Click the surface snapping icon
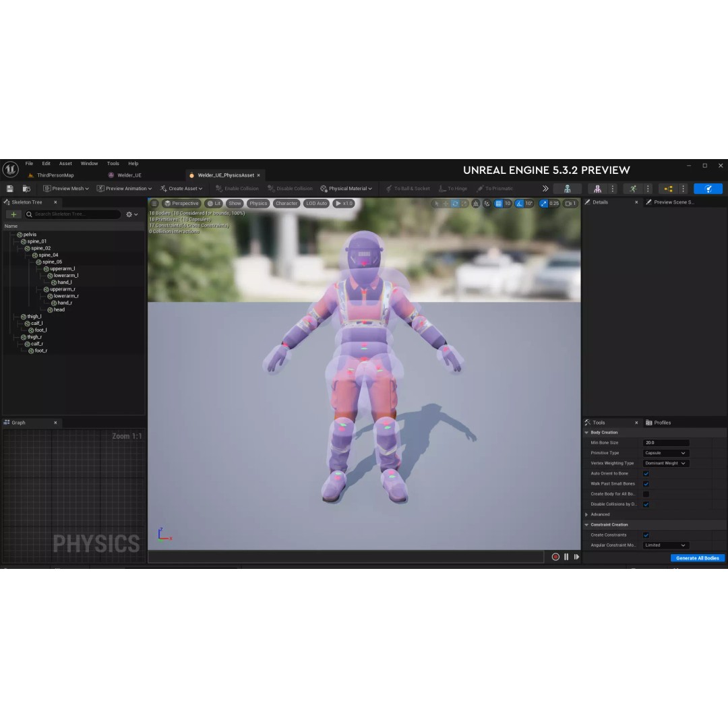This screenshot has height=728, width=728. (487, 204)
